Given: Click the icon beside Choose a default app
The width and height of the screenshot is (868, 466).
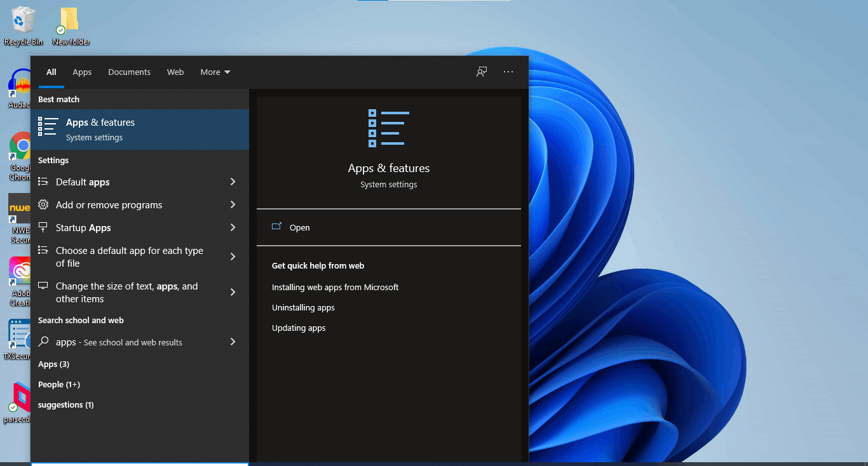Looking at the screenshot, I should pyautogui.click(x=43, y=250).
